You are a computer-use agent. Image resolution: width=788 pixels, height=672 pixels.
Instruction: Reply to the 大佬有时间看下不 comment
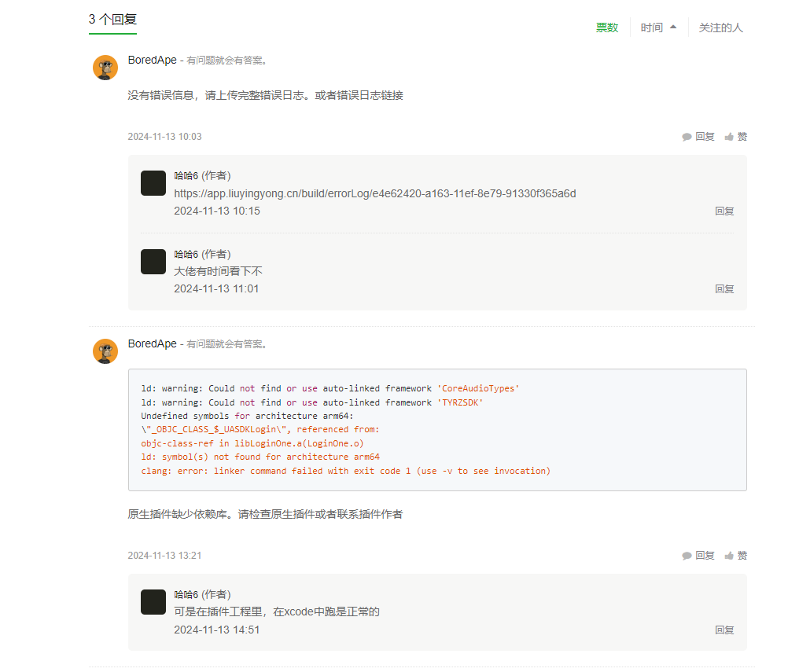pyautogui.click(x=724, y=288)
